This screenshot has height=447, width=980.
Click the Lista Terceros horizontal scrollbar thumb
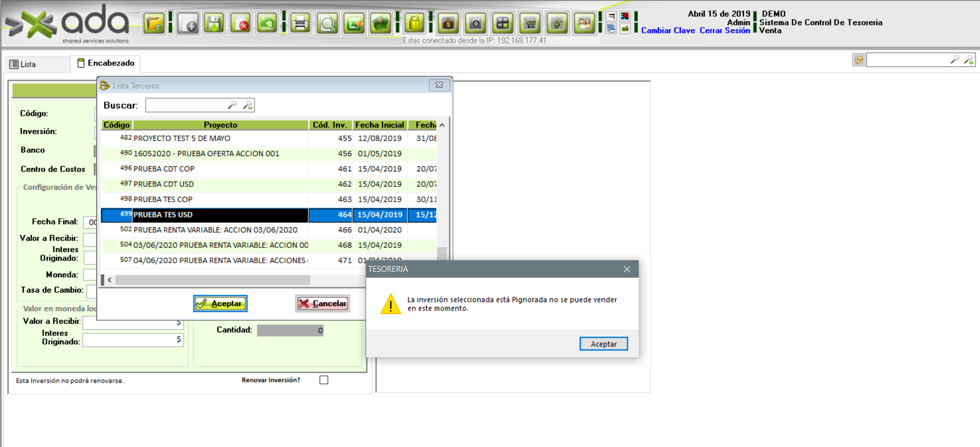coord(213,280)
